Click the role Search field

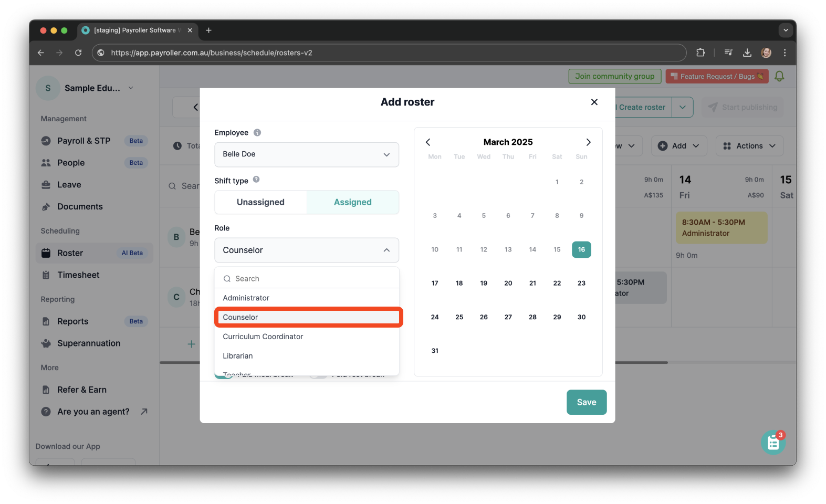coord(307,279)
